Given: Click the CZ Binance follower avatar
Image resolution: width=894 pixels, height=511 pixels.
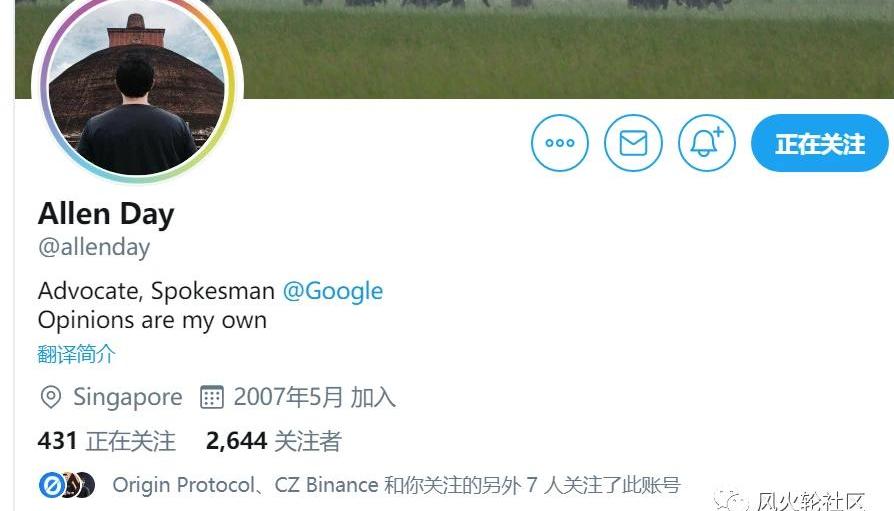Looking at the screenshot, I should [70, 485].
